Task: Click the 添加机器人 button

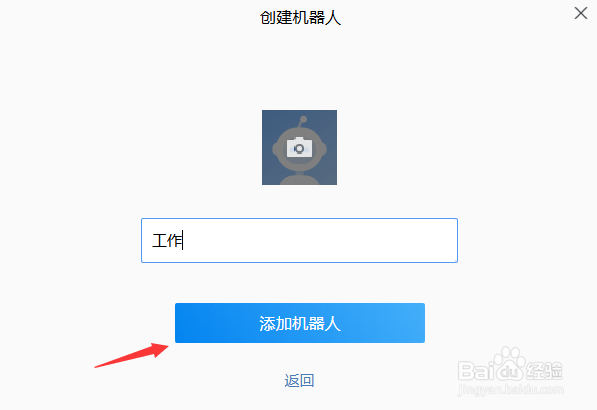Action: point(300,323)
